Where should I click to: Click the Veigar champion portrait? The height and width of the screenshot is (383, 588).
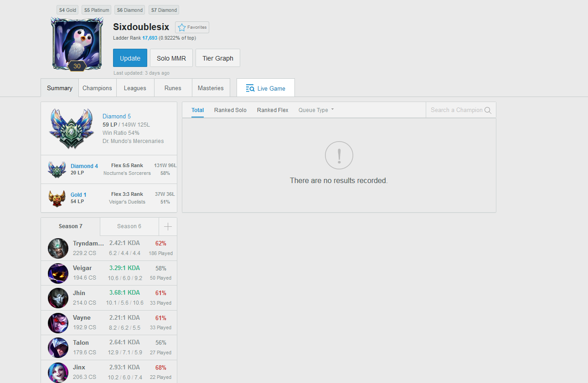(58, 273)
